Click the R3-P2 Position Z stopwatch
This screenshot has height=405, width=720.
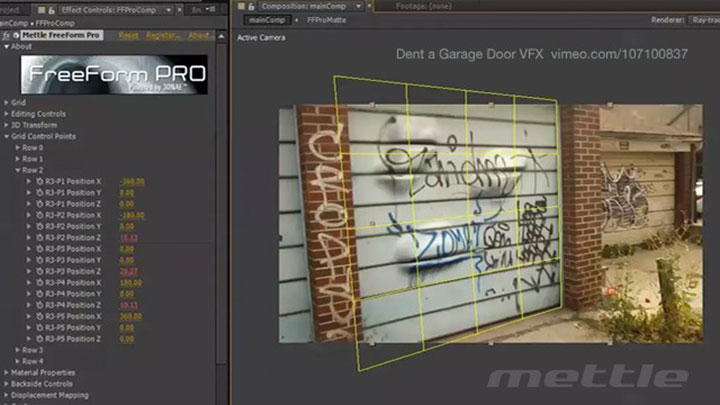point(39,238)
